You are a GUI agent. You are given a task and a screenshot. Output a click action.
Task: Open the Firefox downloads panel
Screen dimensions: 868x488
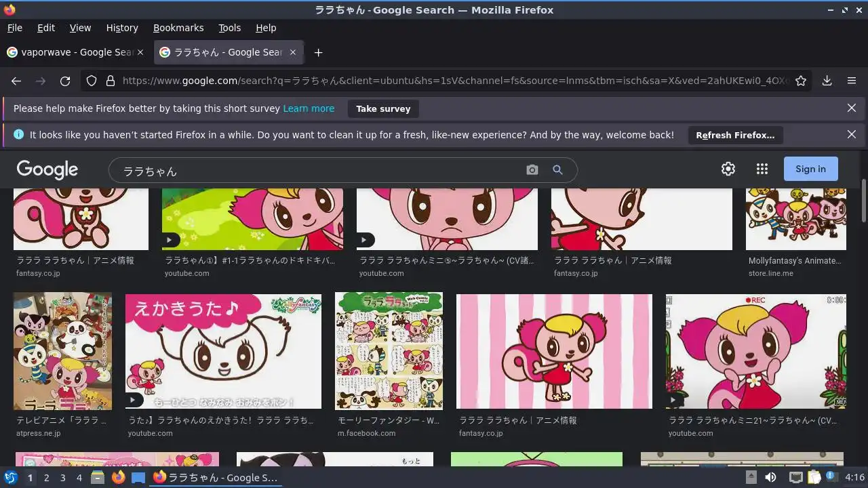click(827, 81)
